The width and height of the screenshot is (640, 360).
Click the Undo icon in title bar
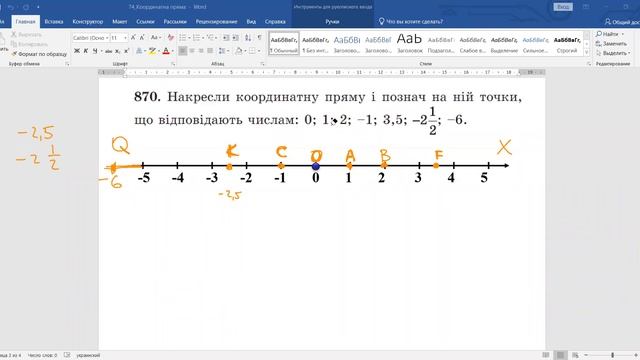tap(11, 7)
